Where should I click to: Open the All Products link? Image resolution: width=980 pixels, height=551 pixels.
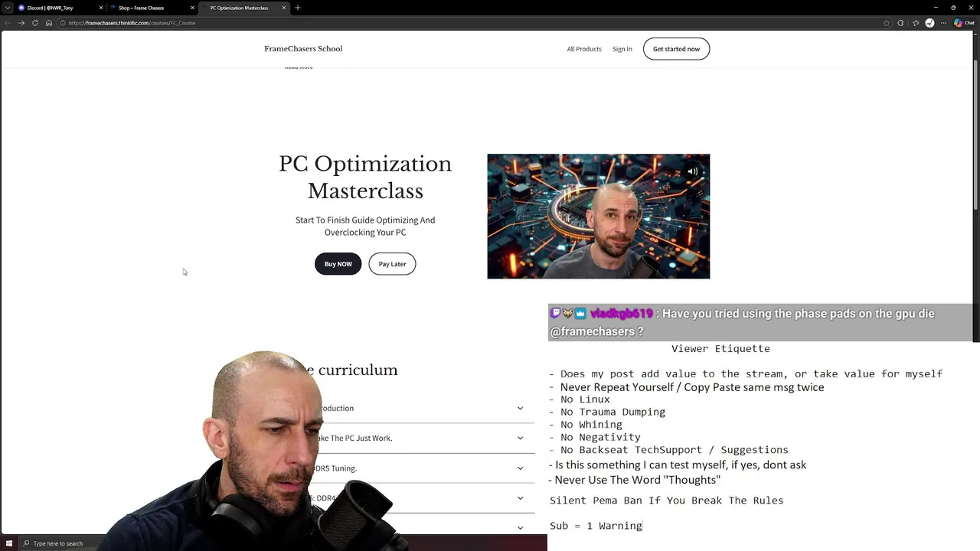(x=584, y=49)
